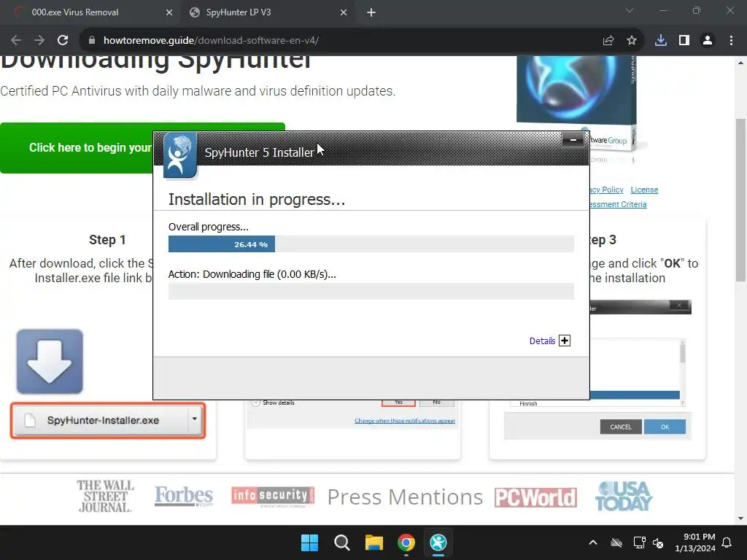Open Chrome profile menu

(x=708, y=41)
